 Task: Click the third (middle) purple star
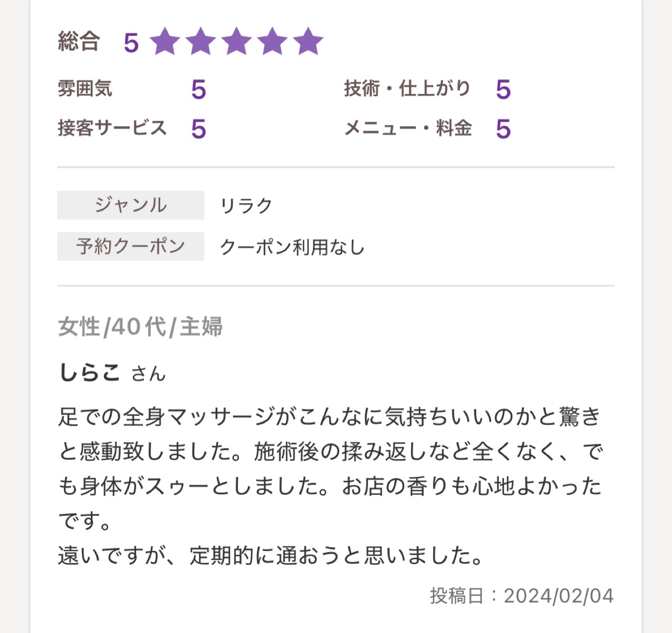click(x=237, y=41)
